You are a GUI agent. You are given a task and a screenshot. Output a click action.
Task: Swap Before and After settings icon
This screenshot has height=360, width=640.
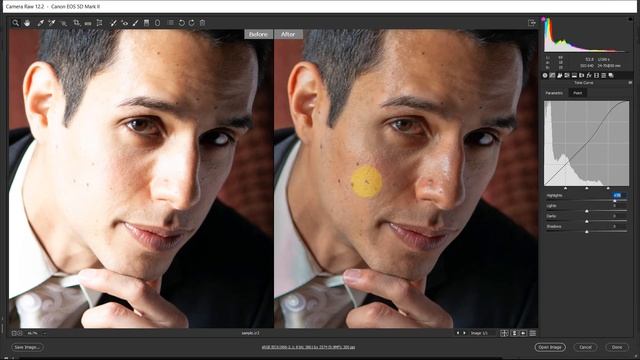click(514, 333)
